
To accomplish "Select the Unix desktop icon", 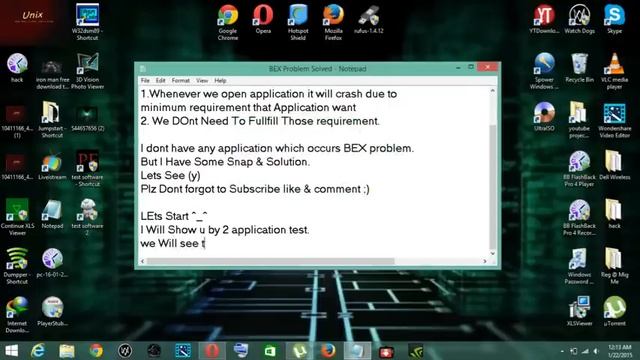I will 32,16.
